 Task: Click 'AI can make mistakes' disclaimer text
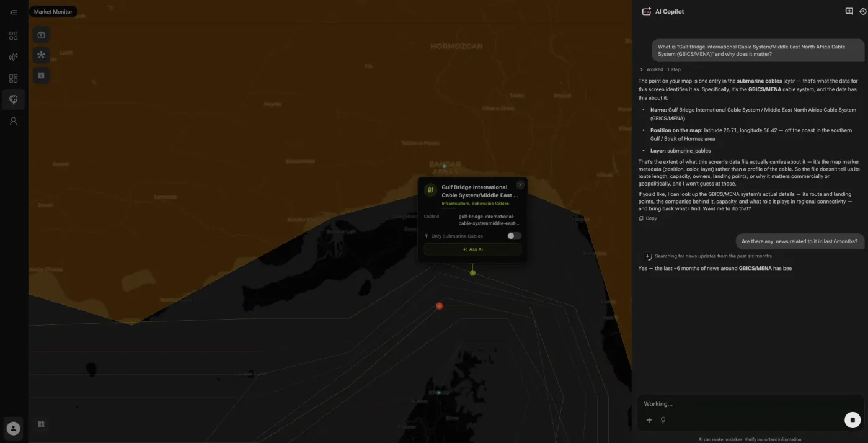750,439
